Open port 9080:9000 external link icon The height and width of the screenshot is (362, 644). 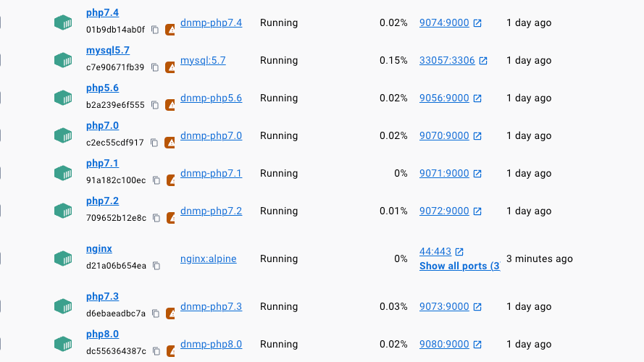click(477, 345)
